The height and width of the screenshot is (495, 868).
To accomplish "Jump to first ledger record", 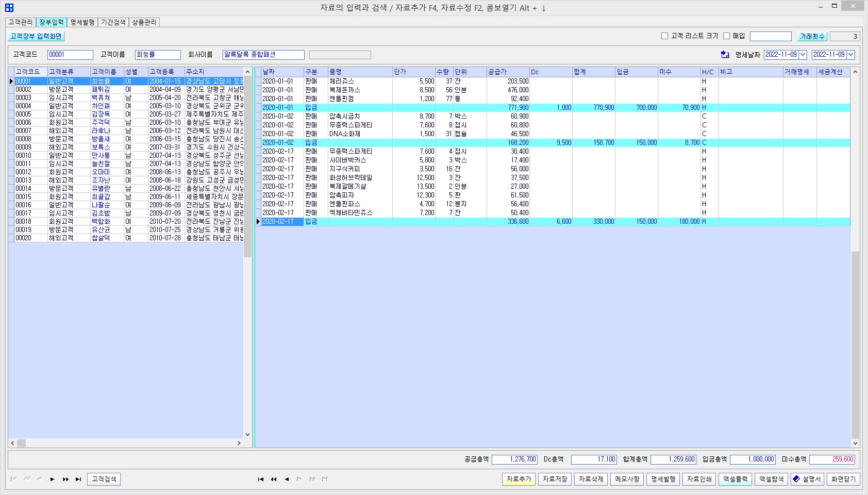I will click(x=261, y=479).
